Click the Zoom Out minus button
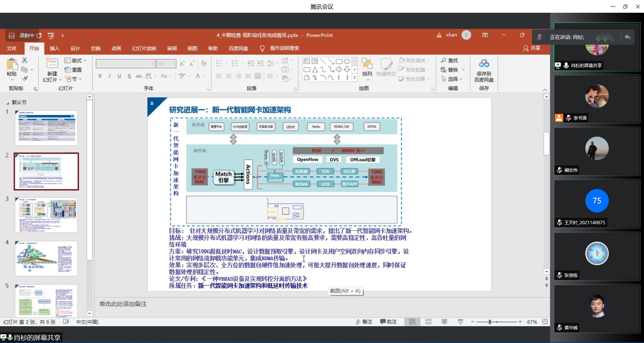 coord(473,322)
